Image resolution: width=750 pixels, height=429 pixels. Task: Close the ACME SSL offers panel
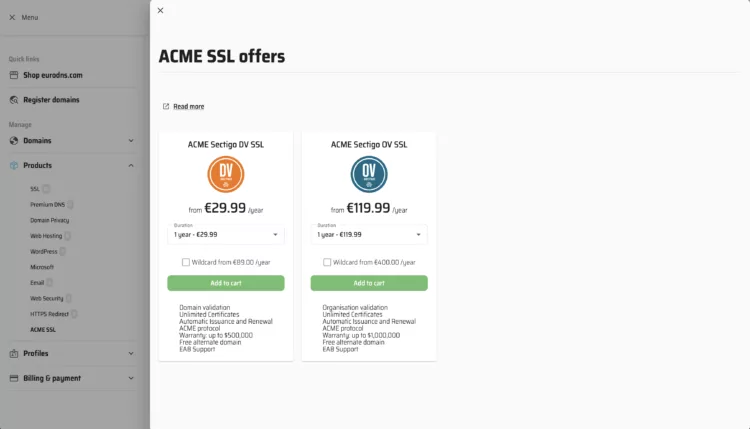[x=160, y=11]
